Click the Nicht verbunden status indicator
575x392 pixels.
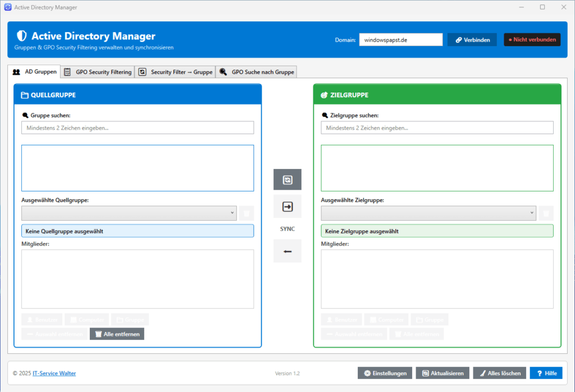click(532, 39)
